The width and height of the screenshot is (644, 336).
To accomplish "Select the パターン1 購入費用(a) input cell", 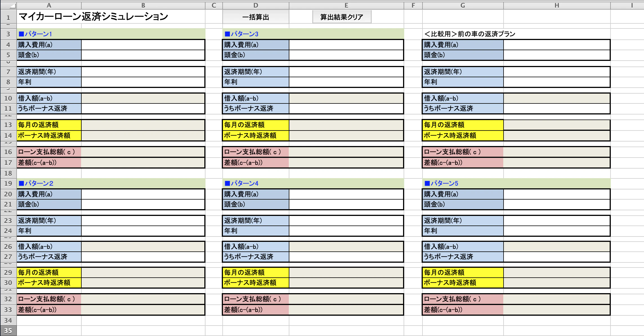I will (143, 45).
